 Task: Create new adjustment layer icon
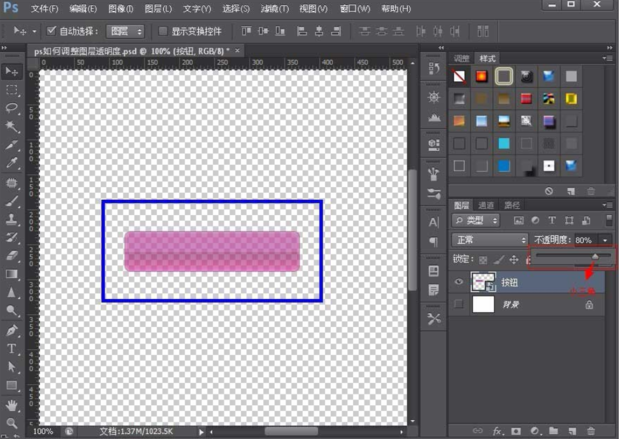pos(535,431)
